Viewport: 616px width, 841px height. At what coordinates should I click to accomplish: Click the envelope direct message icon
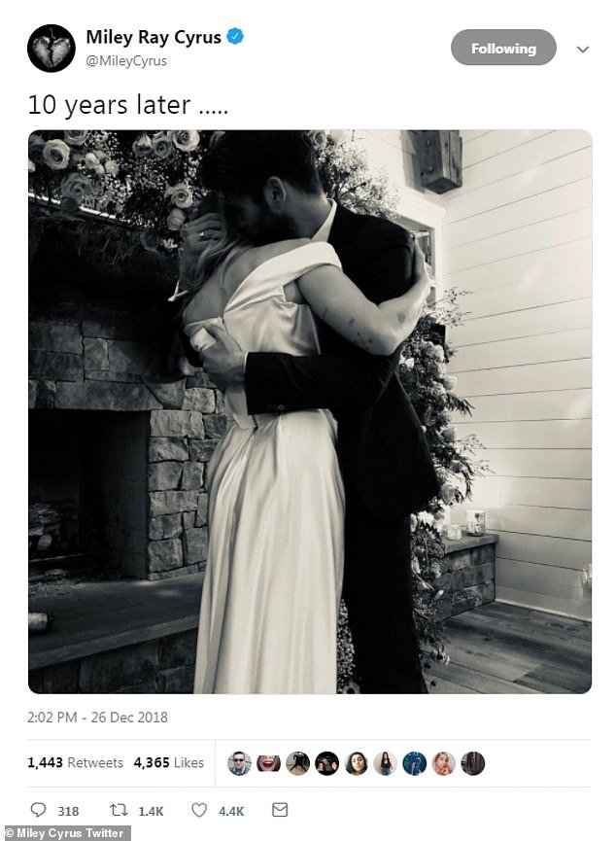[279, 809]
